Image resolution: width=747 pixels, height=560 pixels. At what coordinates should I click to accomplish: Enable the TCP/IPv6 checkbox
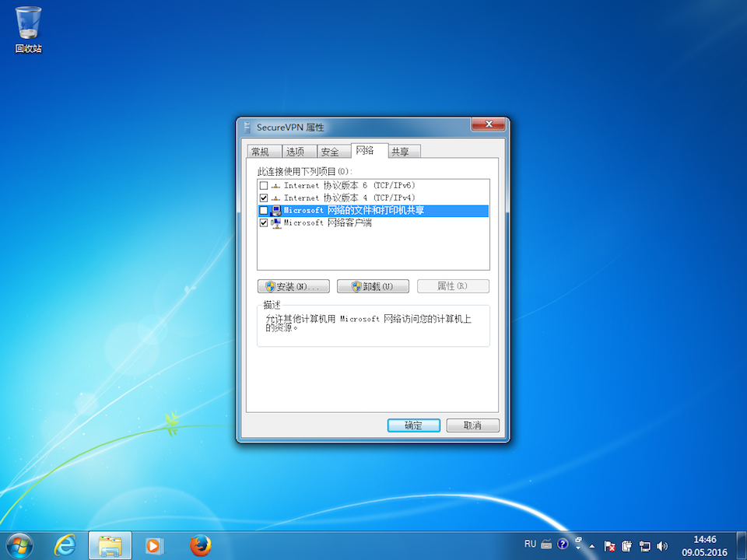coord(264,186)
